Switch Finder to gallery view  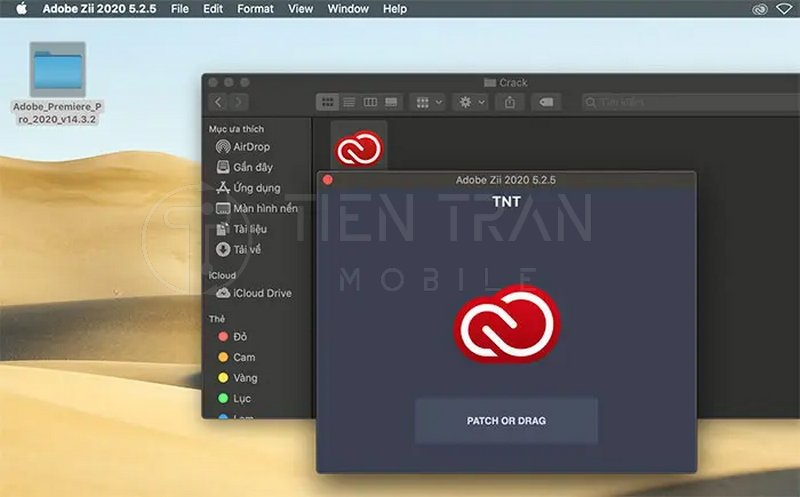coord(392,102)
